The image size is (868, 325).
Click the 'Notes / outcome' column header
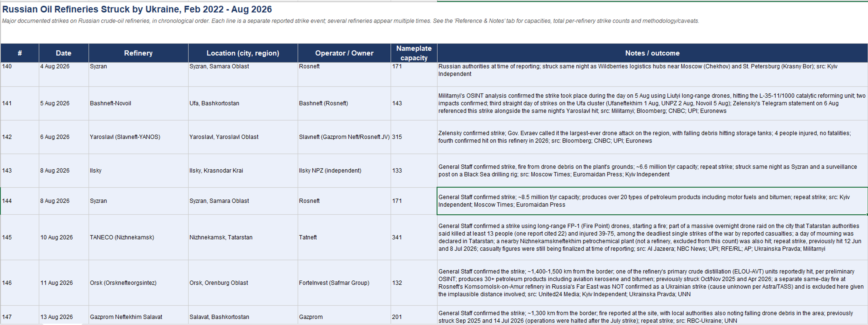652,53
